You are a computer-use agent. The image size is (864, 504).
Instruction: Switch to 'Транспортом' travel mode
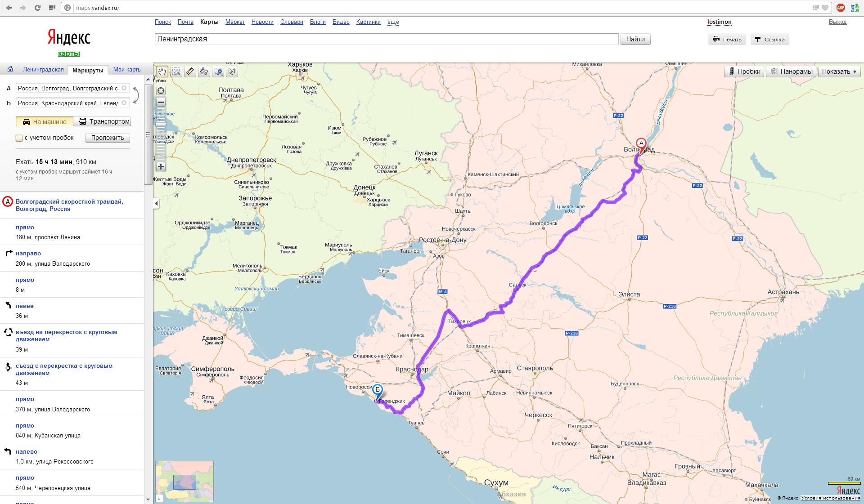click(x=104, y=121)
